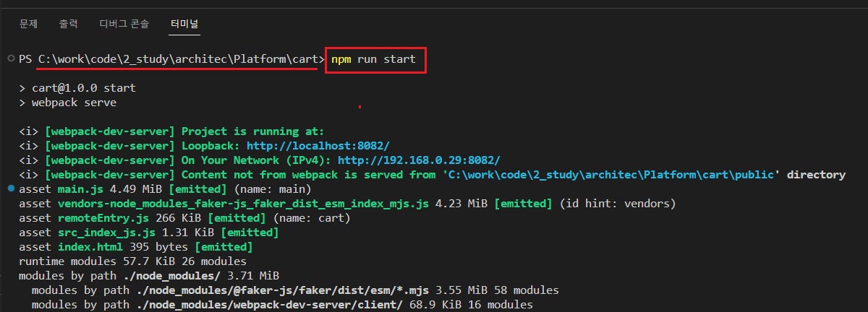The height and width of the screenshot is (312, 868).
Task: Click the '> webpack serve' line
Action: coord(67,103)
